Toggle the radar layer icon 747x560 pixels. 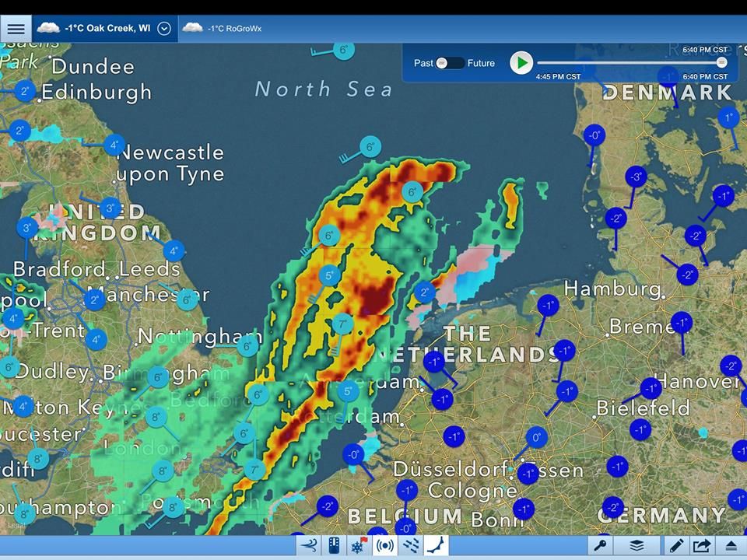point(384,546)
